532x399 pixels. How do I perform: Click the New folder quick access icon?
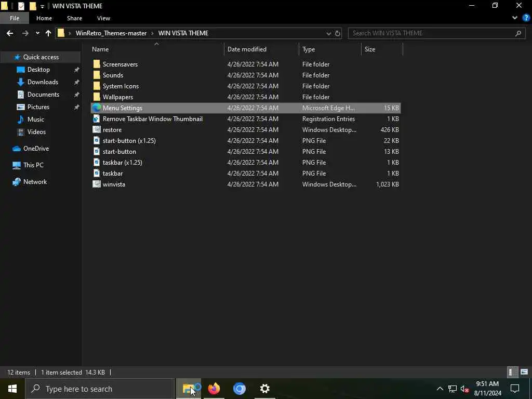click(33, 6)
